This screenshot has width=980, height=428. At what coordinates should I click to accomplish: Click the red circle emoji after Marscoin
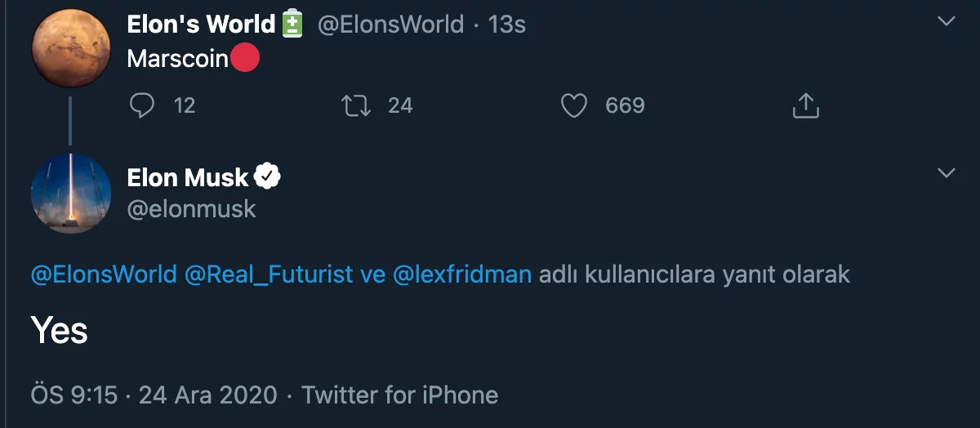coord(246,59)
